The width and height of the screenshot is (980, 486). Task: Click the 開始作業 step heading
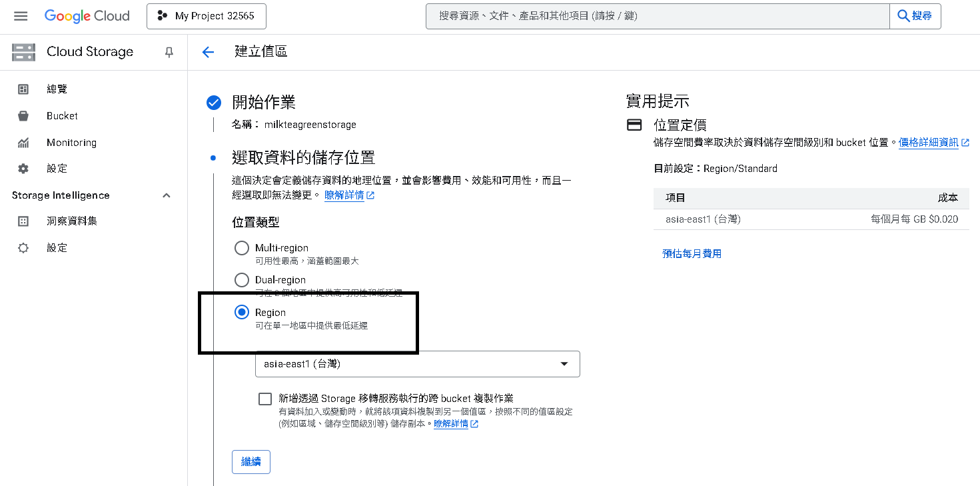[x=264, y=102]
